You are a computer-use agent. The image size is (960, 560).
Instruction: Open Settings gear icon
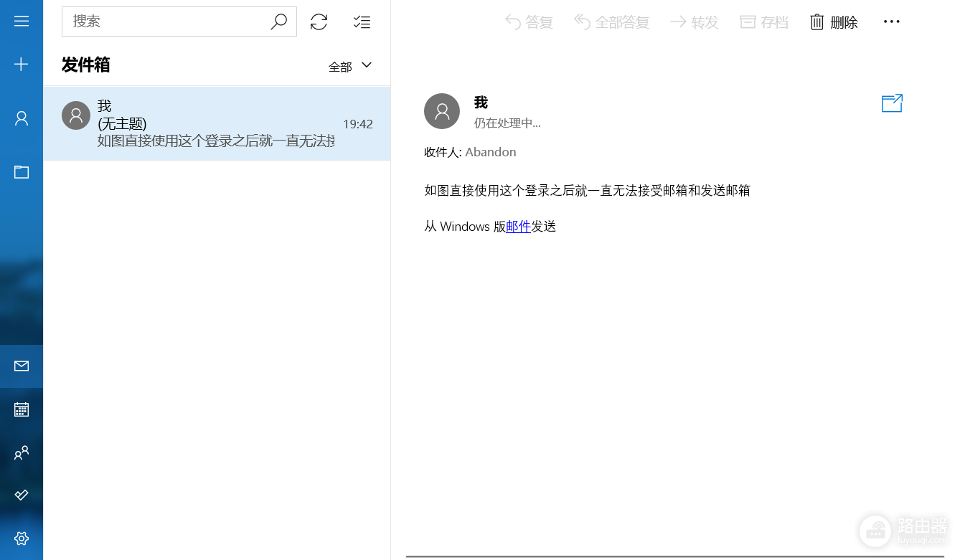point(22,538)
